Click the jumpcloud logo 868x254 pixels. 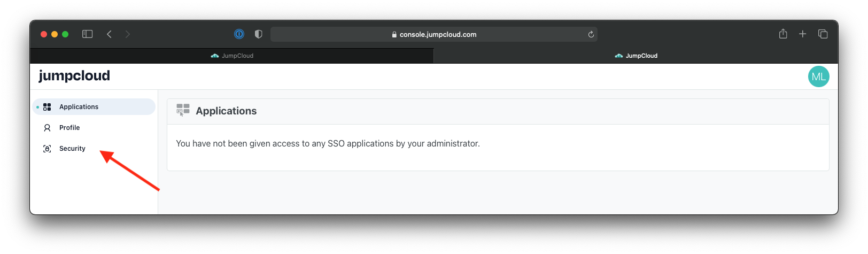pyautogui.click(x=74, y=76)
